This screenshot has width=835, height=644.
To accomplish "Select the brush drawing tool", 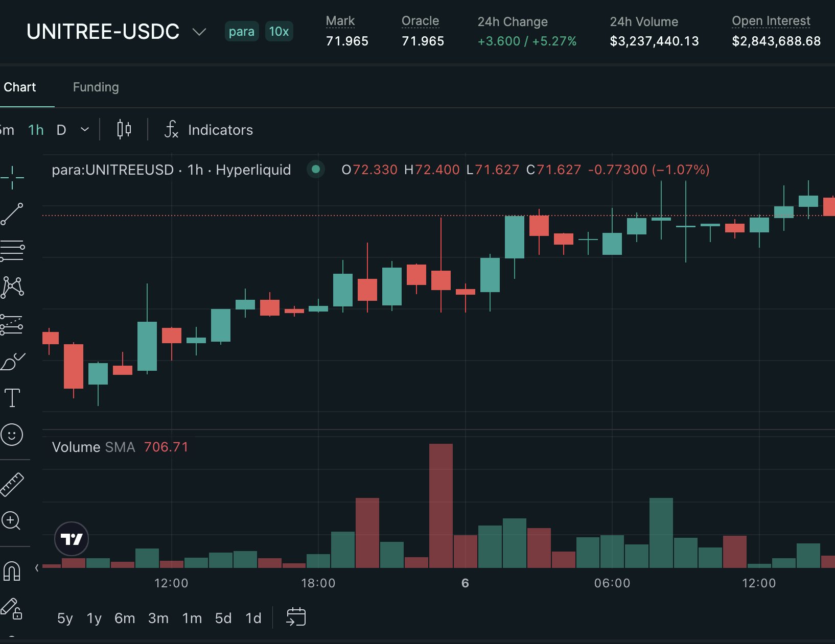I will (x=12, y=361).
